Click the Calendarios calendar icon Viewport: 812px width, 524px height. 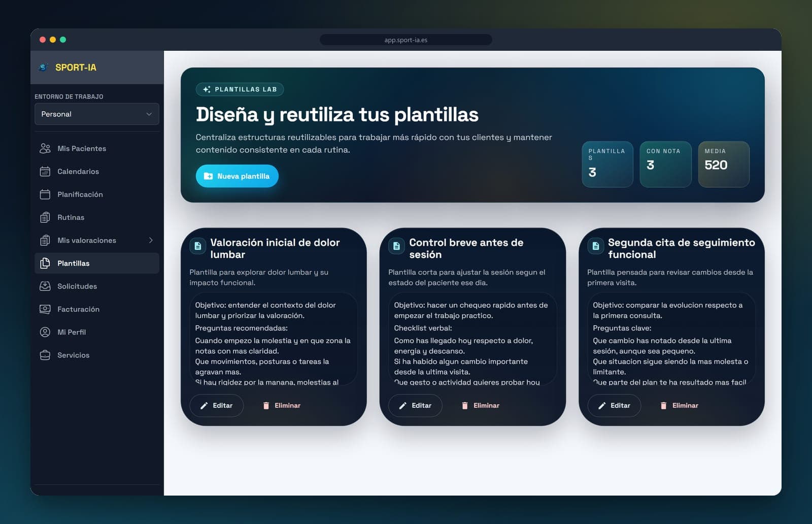tap(45, 171)
